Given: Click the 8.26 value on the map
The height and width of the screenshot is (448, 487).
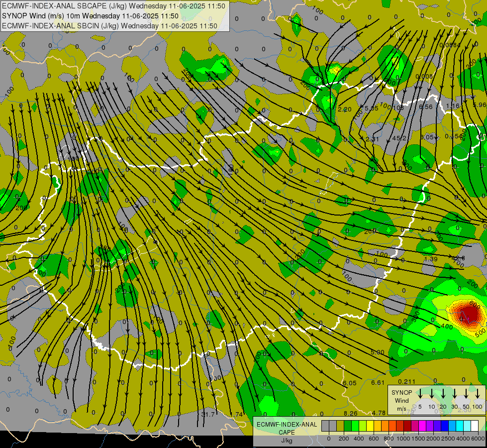Looking at the screenshot, I should pyautogui.click(x=350, y=413).
